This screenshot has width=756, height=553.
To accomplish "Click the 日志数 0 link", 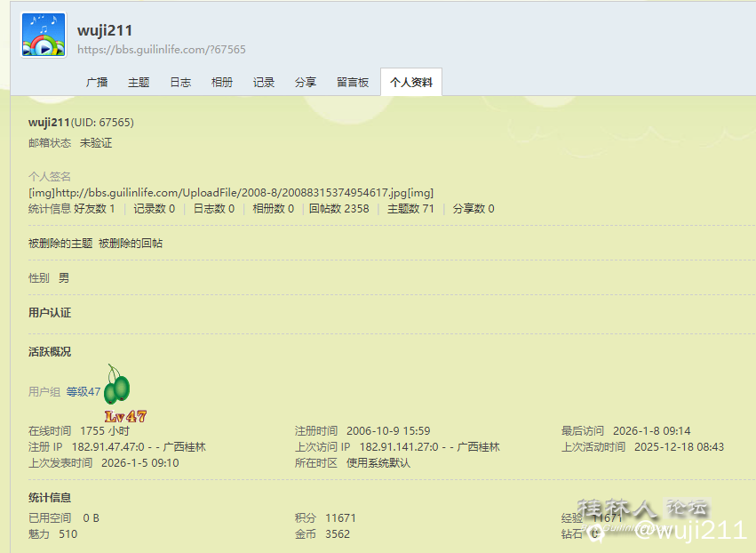I will [214, 209].
